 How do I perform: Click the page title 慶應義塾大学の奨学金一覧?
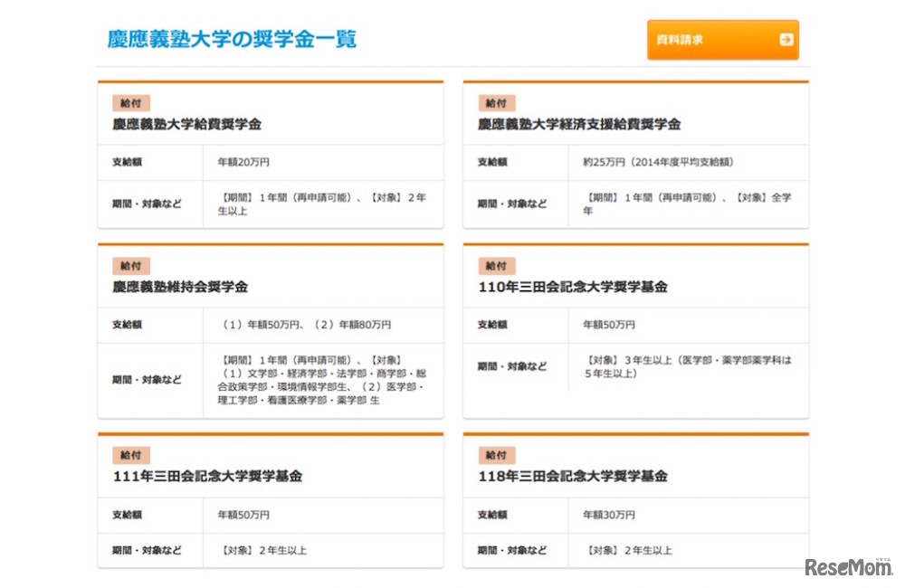click(231, 40)
